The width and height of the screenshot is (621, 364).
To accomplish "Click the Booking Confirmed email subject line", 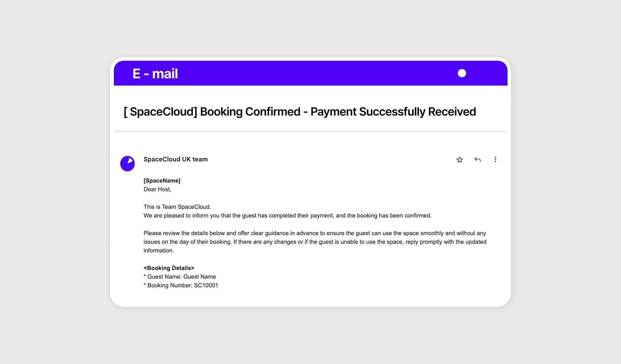I will click(x=300, y=112).
